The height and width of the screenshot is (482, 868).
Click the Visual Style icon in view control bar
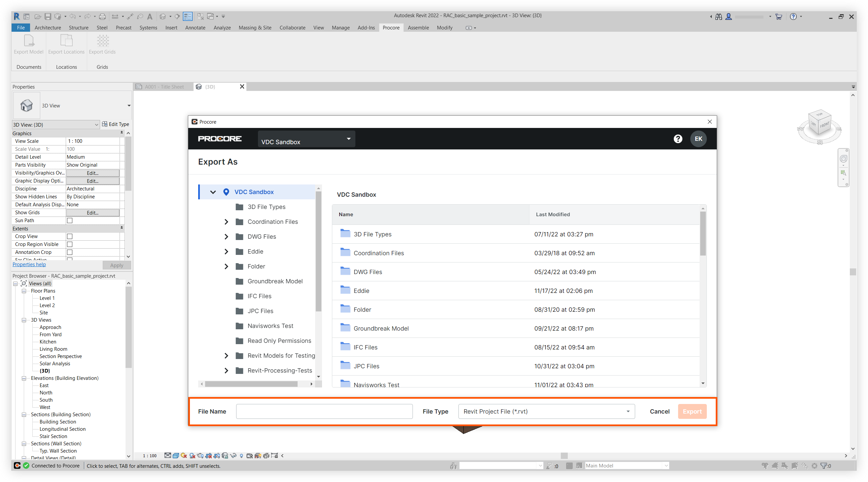[176, 455]
